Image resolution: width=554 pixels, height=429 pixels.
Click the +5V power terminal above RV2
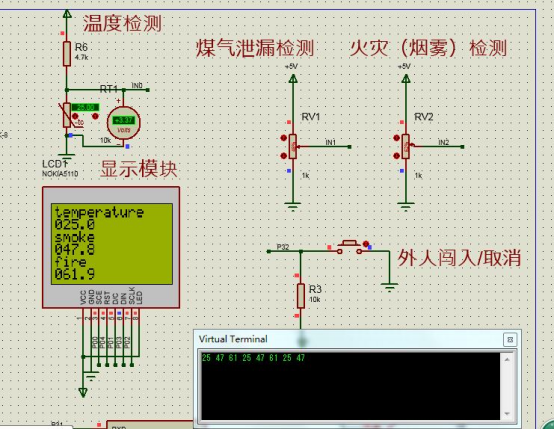tap(406, 78)
